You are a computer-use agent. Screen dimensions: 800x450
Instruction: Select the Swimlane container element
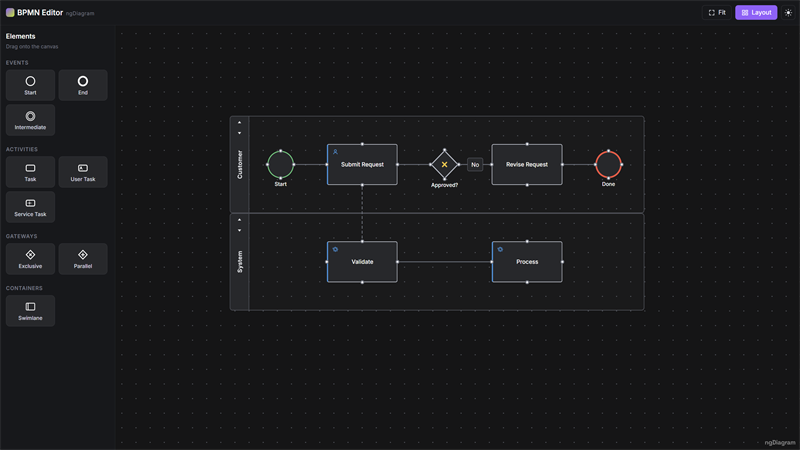coord(30,311)
